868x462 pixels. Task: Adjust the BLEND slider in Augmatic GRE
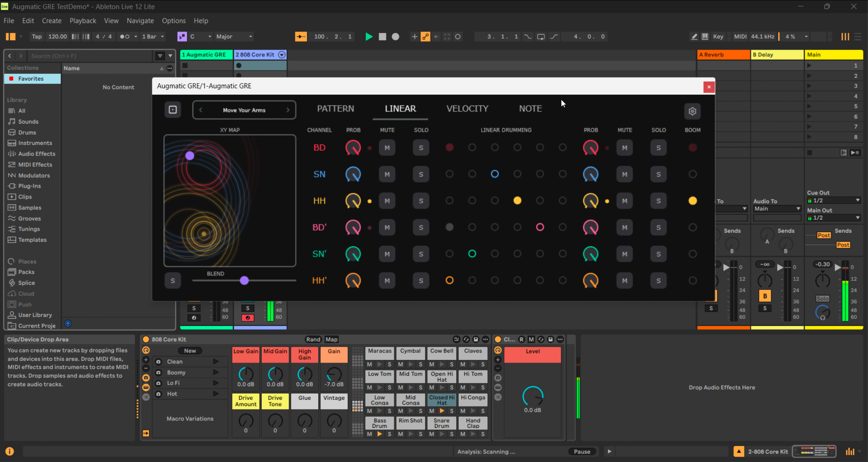tap(244, 280)
